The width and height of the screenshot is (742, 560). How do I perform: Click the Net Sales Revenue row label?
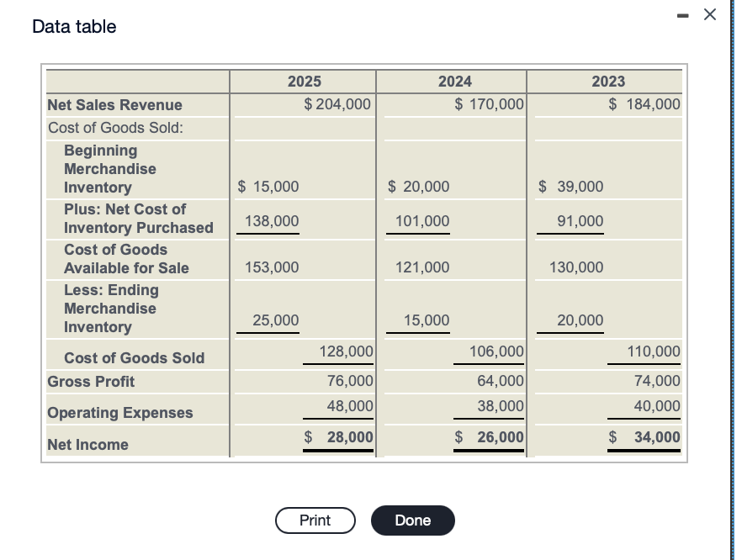coord(114,104)
